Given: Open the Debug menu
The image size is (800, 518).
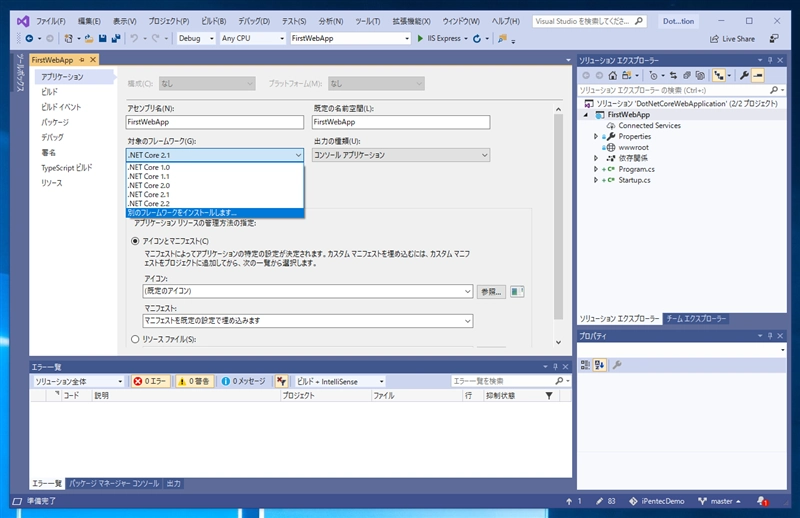Looking at the screenshot, I should (254, 21).
